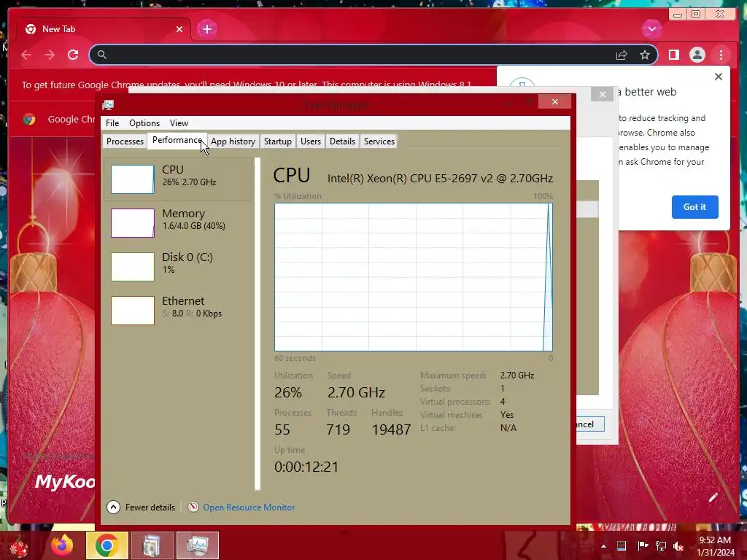Click the Task Manager taskbar icon
Screen dimensions: 747x560
[x=197, y=545]
